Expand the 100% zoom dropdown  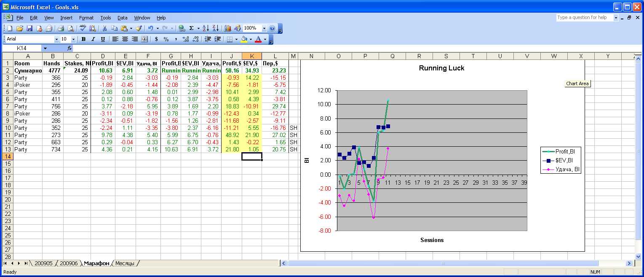point(264,28)
